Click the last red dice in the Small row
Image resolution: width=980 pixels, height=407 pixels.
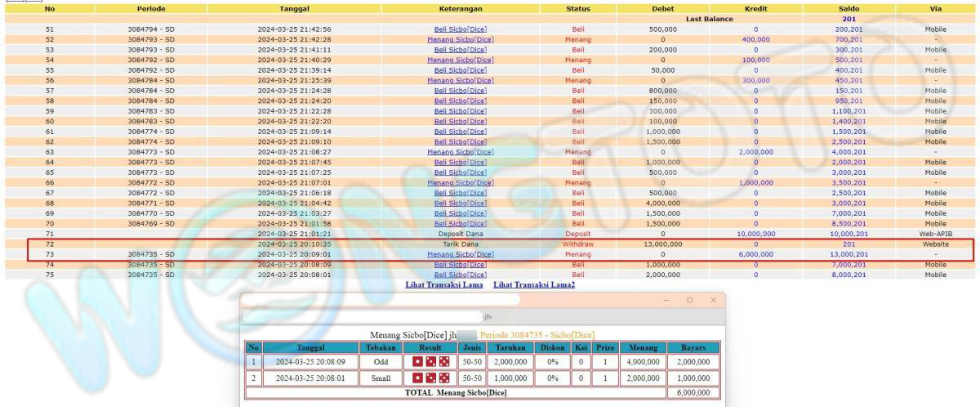[443, 378]
